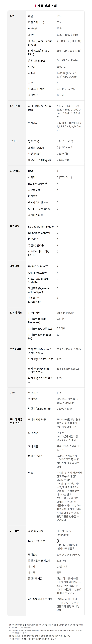92x644 pixels.
Task: Click the KC certification mark icon
Action: (58, 541)
